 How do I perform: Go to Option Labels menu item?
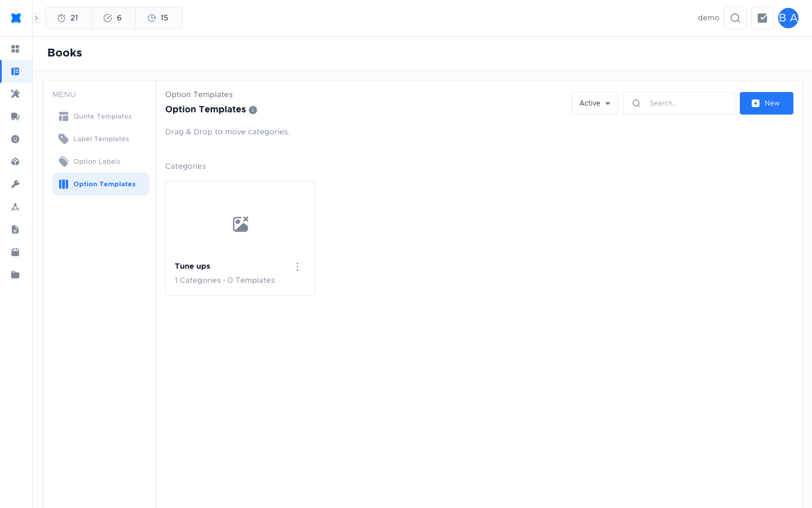[x=101, y=161]
